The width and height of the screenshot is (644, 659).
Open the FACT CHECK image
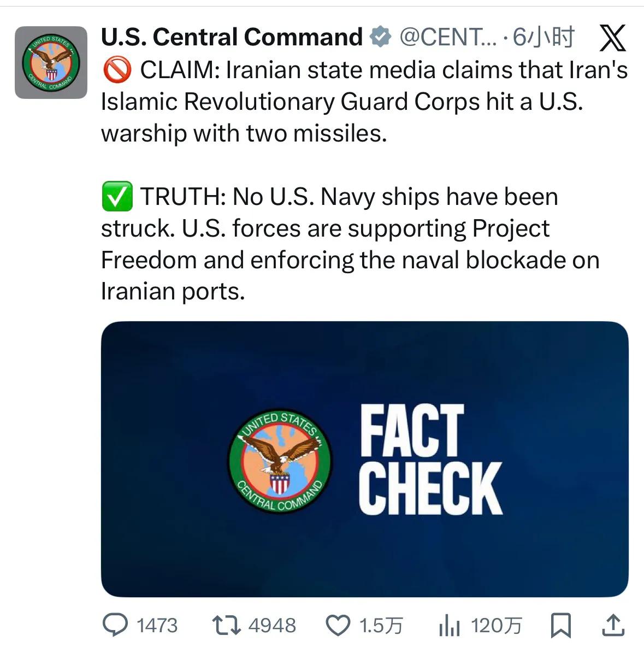point(364,459)
